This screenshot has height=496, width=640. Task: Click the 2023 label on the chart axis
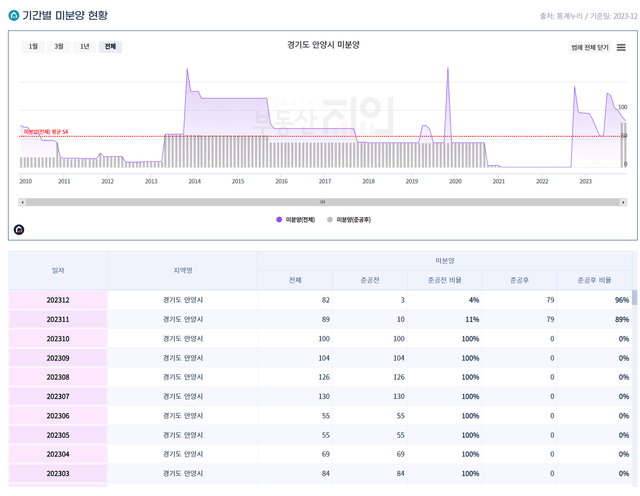[585, 181]
